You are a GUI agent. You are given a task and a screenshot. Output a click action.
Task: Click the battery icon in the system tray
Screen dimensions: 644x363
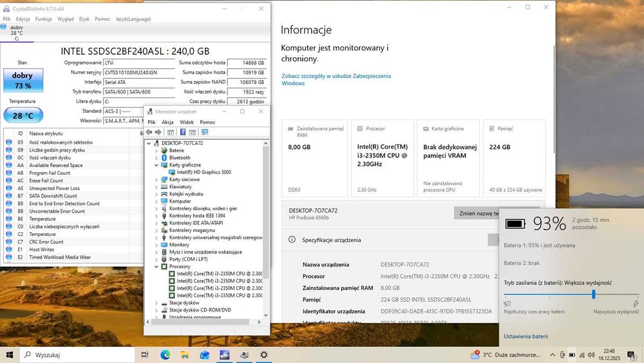click(572, 355)
